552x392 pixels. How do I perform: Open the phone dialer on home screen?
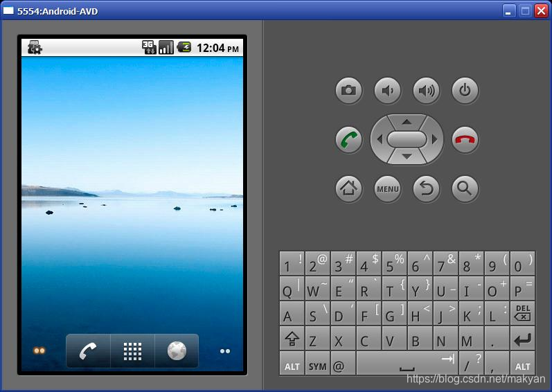[88, 351]
